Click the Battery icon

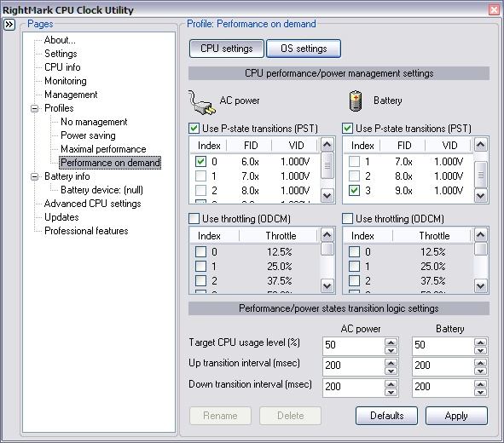click(x=356, y=101)
